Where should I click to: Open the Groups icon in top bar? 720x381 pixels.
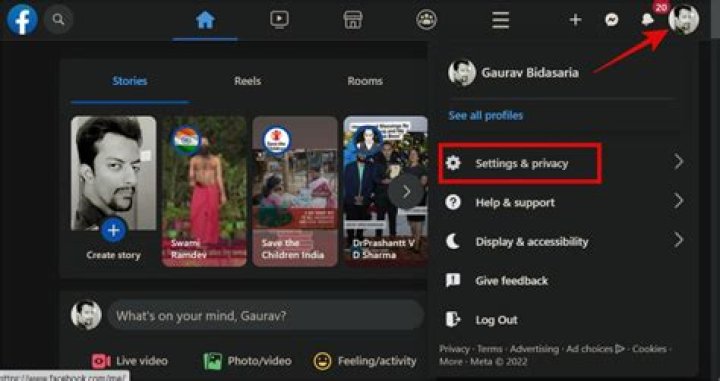click(426, 20)
